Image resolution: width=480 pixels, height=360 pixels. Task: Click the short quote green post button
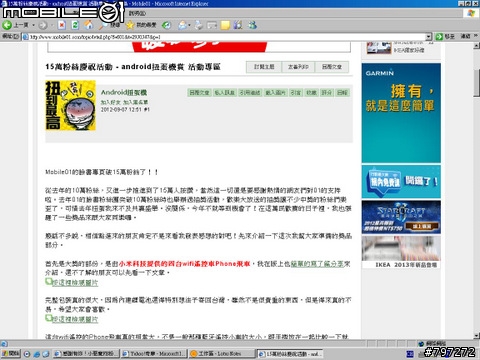[296, 93]
